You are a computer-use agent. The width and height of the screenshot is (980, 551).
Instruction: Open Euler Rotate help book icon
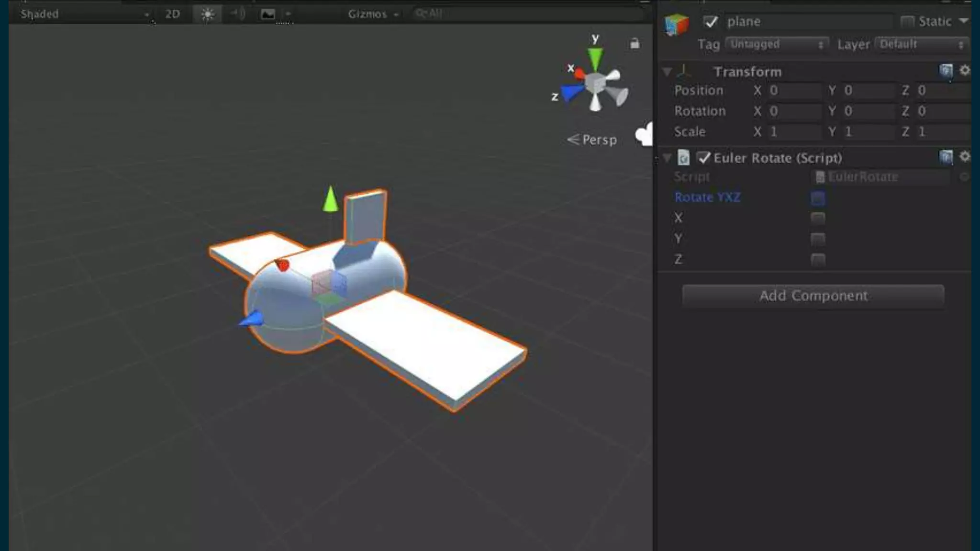coord(946,157)
